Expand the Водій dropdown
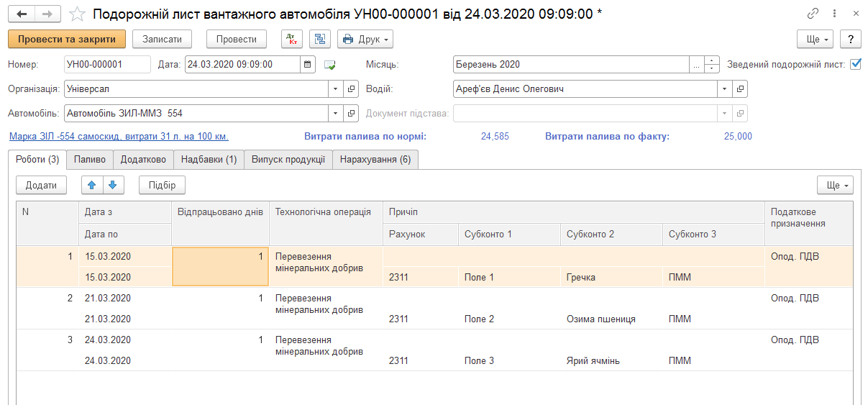This screenshot has width=868, height=405. (x=726, y=88)
